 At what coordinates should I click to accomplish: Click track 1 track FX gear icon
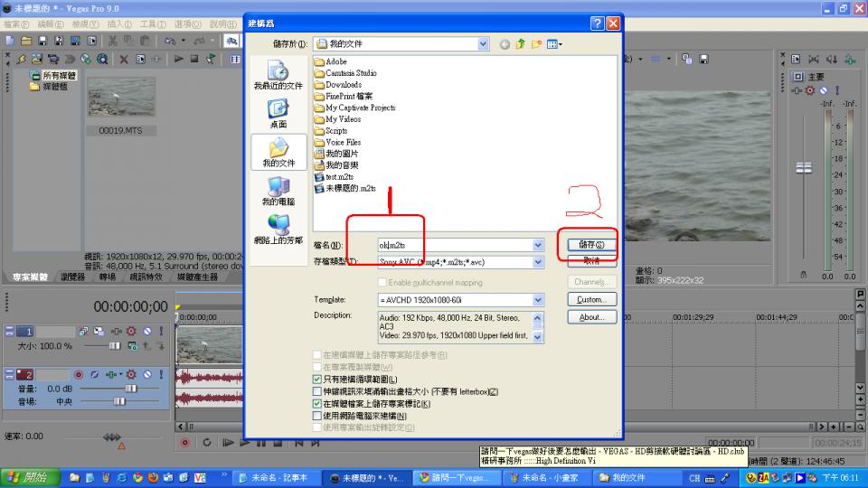(x=131, y=331)
